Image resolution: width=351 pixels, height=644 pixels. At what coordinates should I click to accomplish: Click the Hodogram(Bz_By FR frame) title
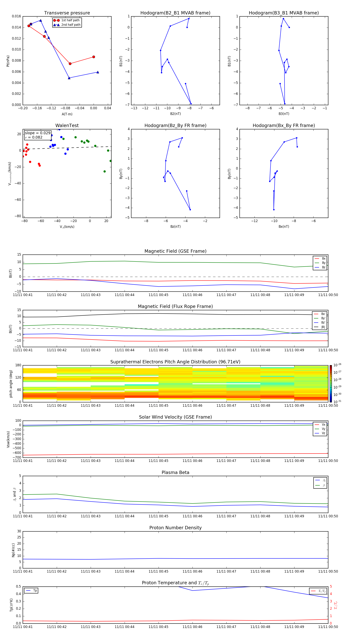point(175,125)
